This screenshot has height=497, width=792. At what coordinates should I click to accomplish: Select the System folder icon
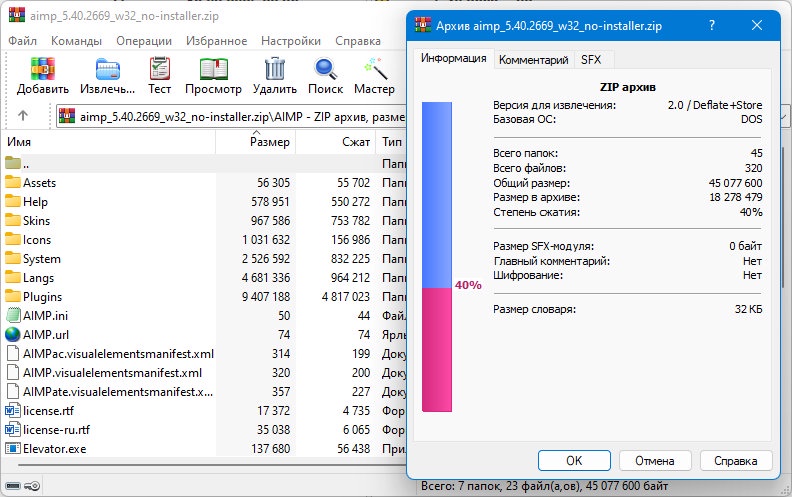pos(13,259)
